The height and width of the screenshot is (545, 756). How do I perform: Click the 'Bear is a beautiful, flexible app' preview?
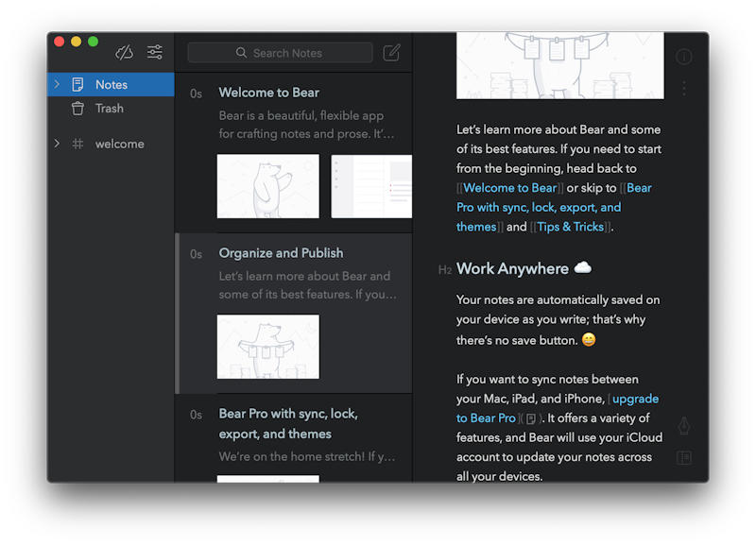tap(306, 125)
